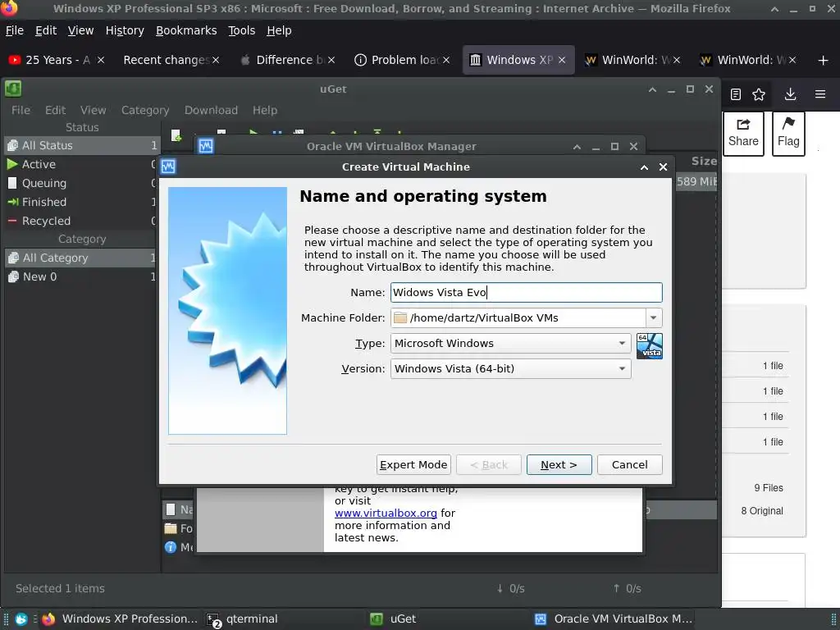Screen dimensions: 840x630
Task: Close the '25 Years' tab
Action: (x=101, y=60)
